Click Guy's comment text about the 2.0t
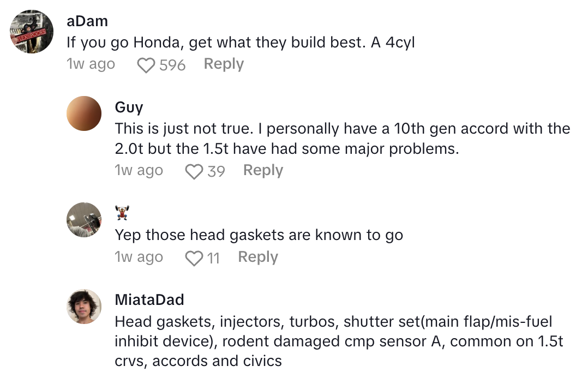Viewport: 588px width, 372px height. [x=342, y=139]
